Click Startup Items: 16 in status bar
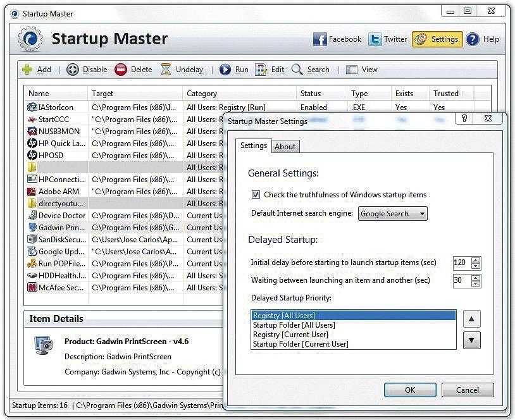This screenshot has height=420, width=515. click(39, 405)
